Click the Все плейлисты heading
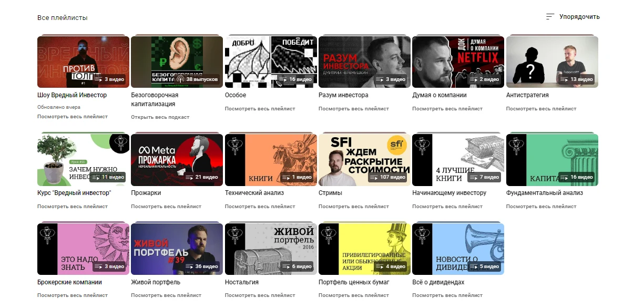Screen dimensions: 644x308 [x=63, y=18]
